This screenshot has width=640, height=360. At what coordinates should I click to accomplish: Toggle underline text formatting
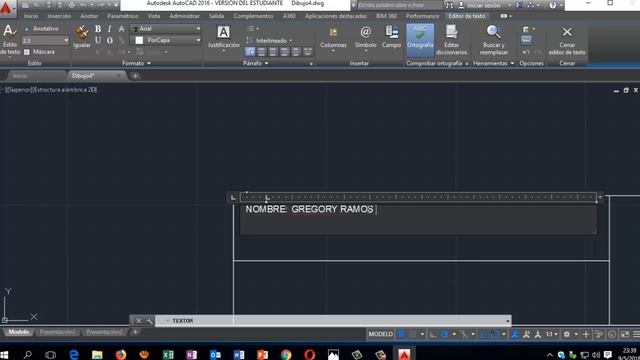[98, 40]
